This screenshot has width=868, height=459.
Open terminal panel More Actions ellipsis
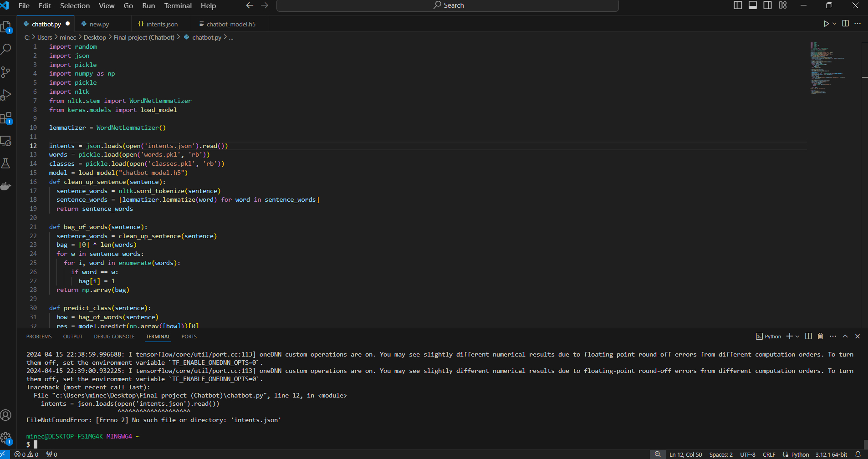(833, 336)
